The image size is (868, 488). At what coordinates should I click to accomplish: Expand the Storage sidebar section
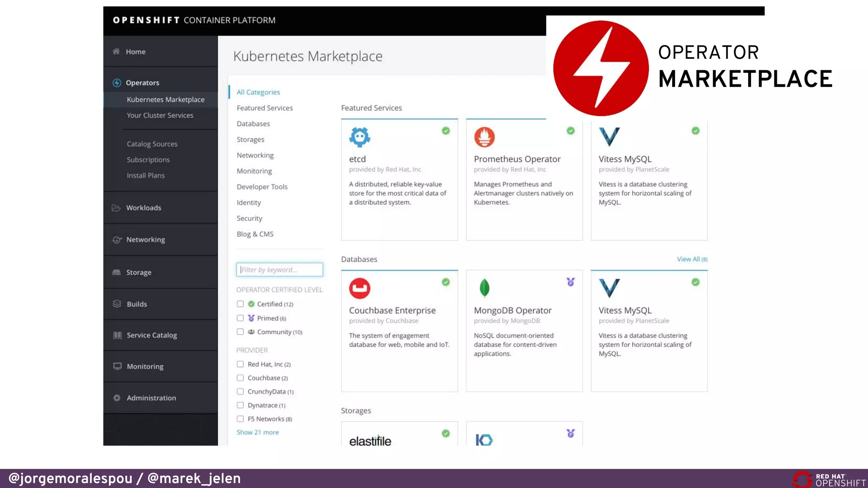(161, 272)
